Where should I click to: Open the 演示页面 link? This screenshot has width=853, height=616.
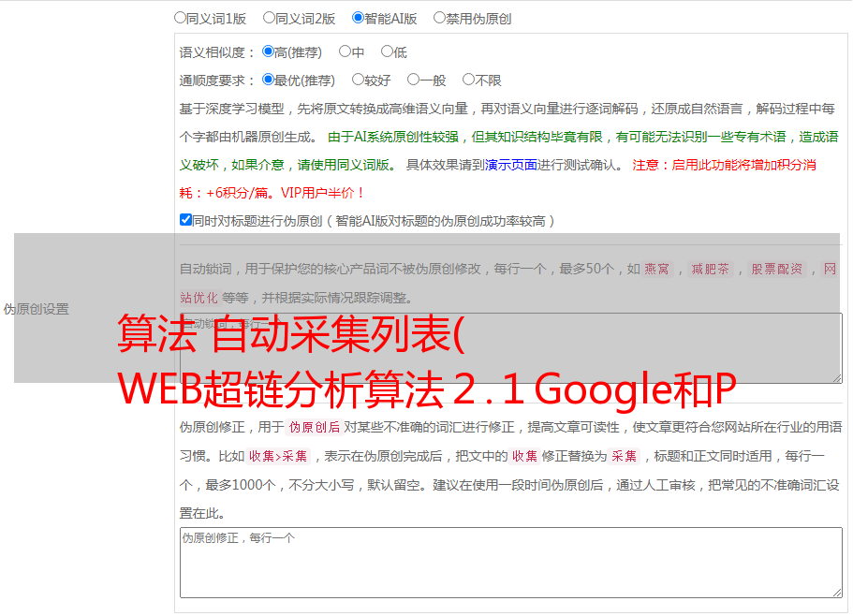[x=510, y=165]
